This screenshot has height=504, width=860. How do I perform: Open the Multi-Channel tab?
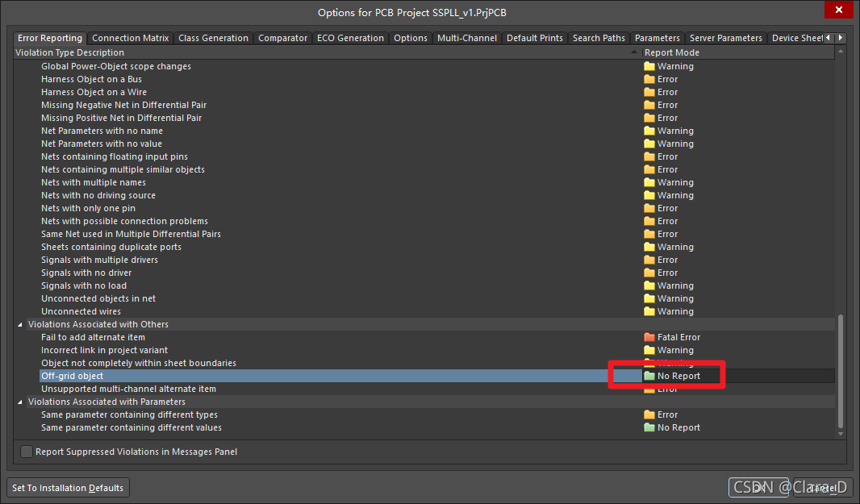(x=466, y=38)
